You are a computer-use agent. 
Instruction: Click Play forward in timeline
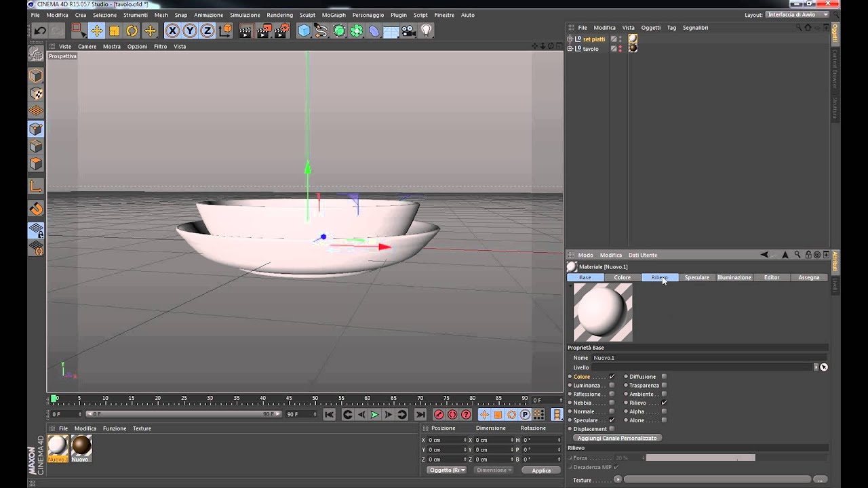(374, 415)
